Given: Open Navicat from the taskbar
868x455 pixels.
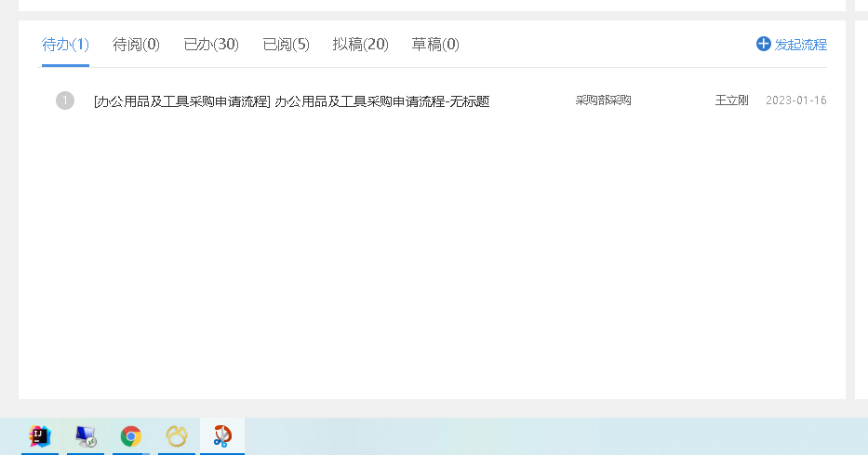Looking at the screenshot, I should (177, 436).
